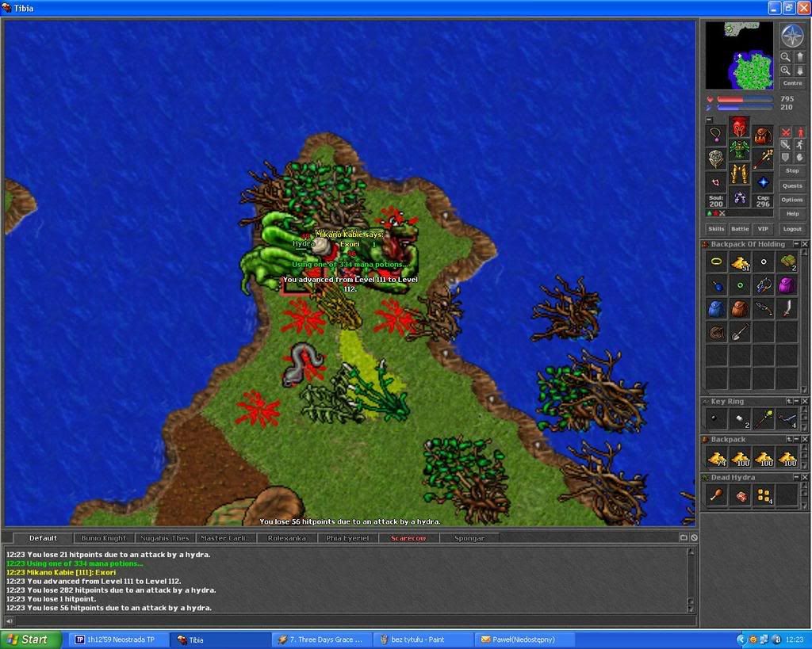Close the Dead Hydra container
Viewport: 812px width, 649px height.
[x=804, y=478]
